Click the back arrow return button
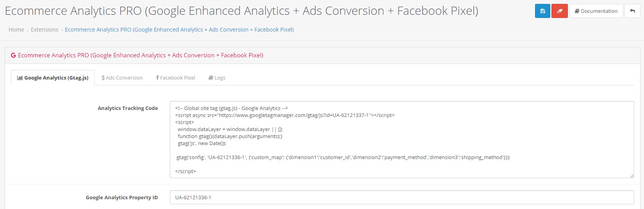Screen dimensions: 644x209 tap(632, 11)
